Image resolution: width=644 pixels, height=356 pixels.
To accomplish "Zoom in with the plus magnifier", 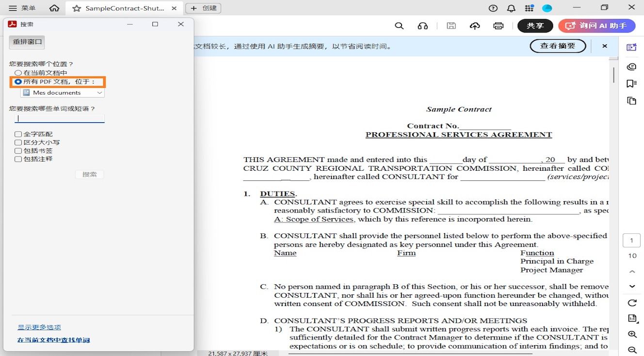I will 632,335.
